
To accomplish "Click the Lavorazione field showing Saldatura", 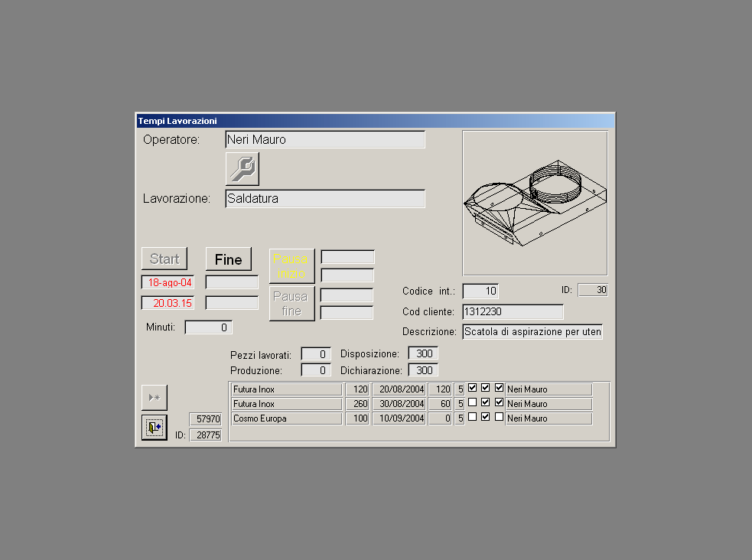I will point(325,198).
